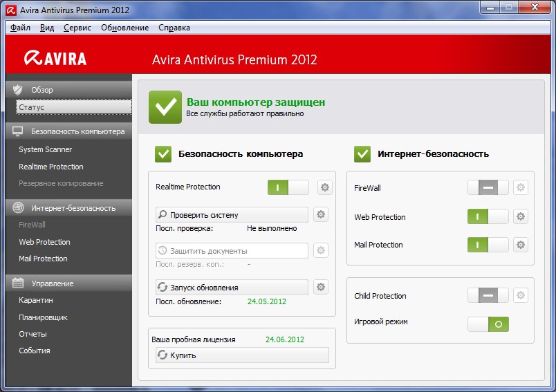Select Статус in sidebar
The height and width of the screenshot is (392, 556).
point(74,107)
